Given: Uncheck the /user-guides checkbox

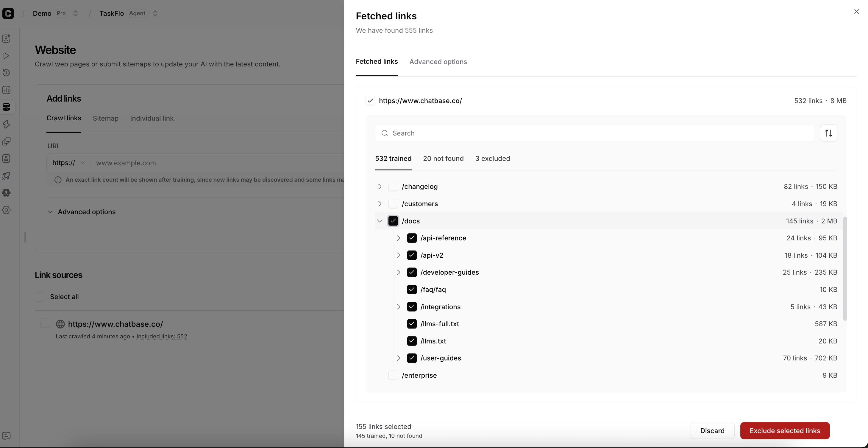Looking at the screenshot, I should point(412,358).
